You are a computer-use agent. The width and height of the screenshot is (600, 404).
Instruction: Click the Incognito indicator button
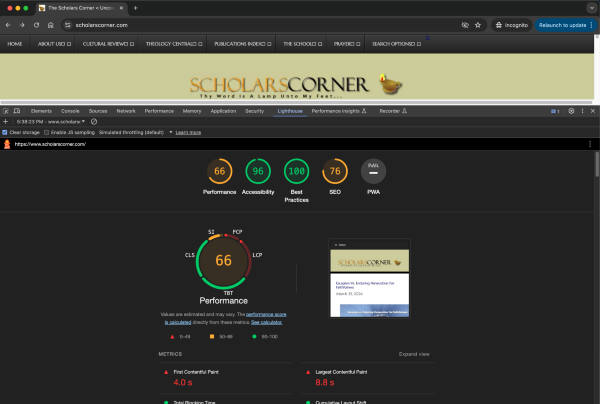(x=512, y=25)
